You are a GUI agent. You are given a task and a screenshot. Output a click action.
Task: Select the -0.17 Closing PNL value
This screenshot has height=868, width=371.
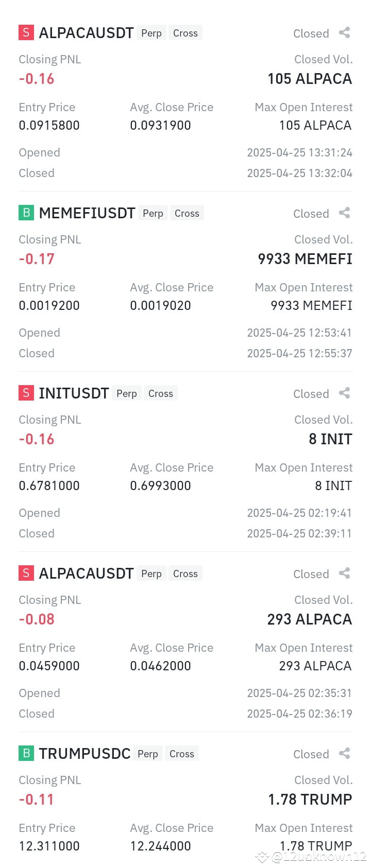pyautogui.click(x=37, y=259)
